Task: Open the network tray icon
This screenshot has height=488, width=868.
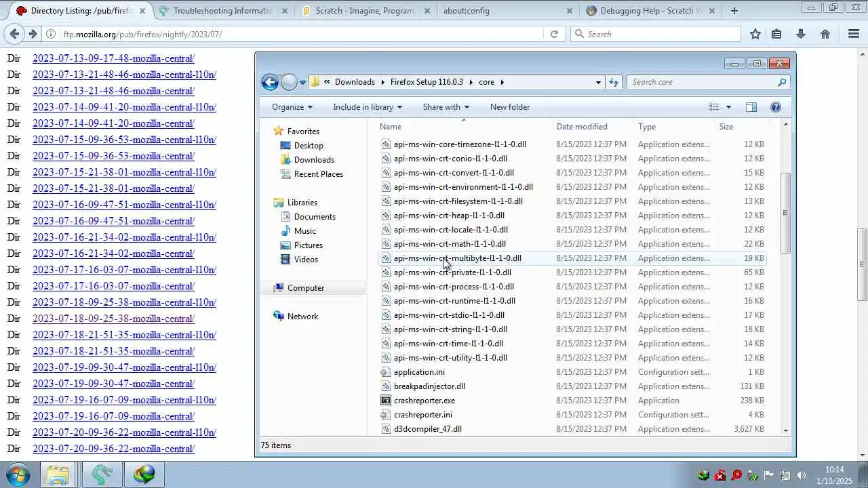Action: pos(785,475)
